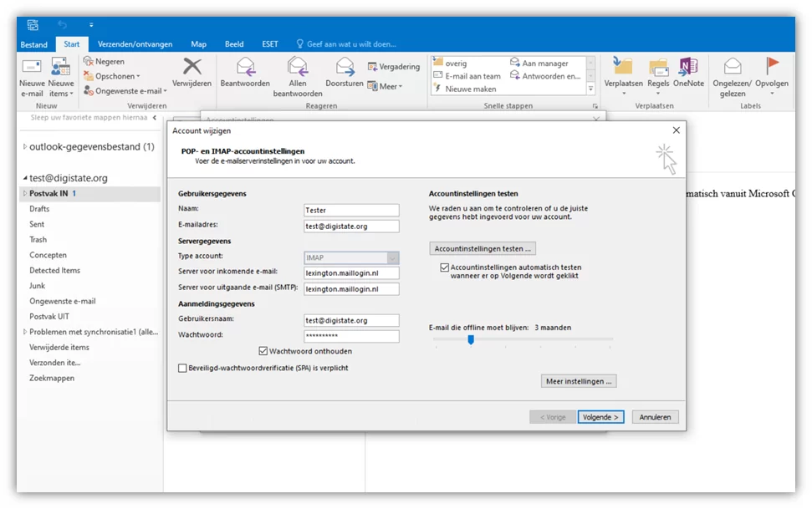Viewport: 812px width, 509px height.
Task: Select the Drafts folder
Action: [39, 209]
